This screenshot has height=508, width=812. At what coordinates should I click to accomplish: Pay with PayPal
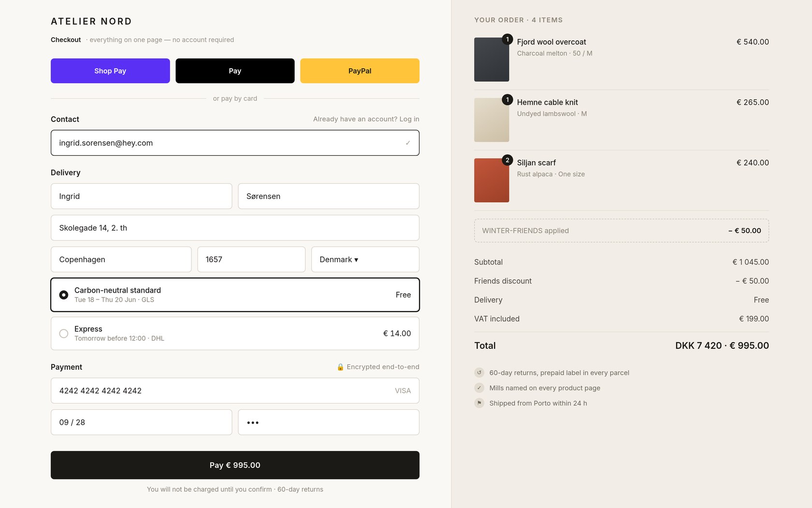(360, 71)
